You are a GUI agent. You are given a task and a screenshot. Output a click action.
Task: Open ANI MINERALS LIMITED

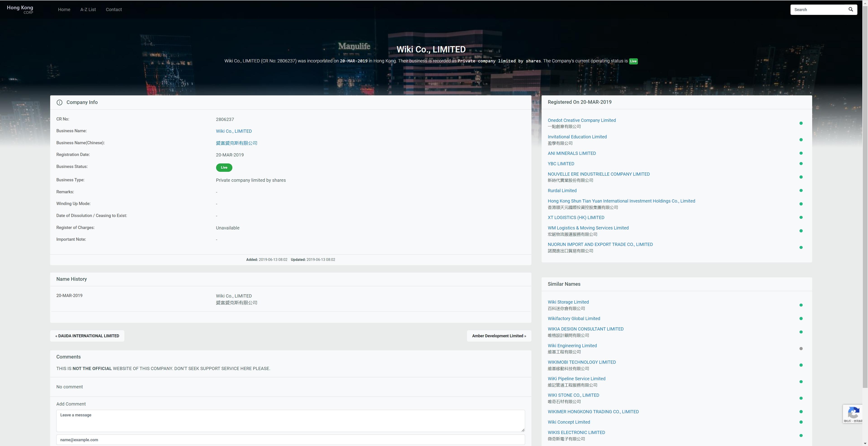pyautogui.click(x=572, y=153)
